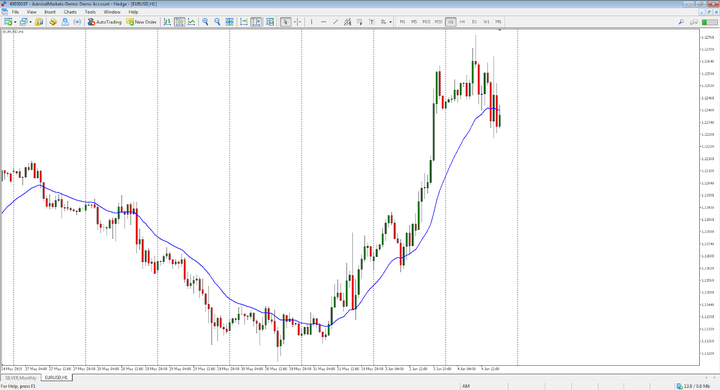Switch to M15 timeframe

(x=427, y=22)
